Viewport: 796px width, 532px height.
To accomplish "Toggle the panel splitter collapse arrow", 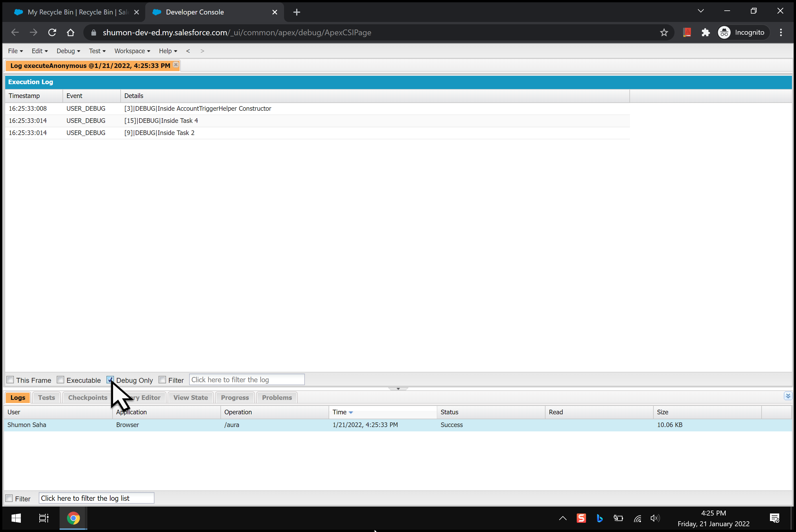I will 398,389.
